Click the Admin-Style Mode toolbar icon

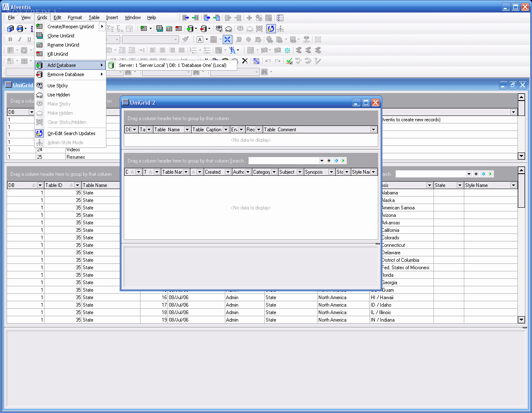(x=281, y=29)
